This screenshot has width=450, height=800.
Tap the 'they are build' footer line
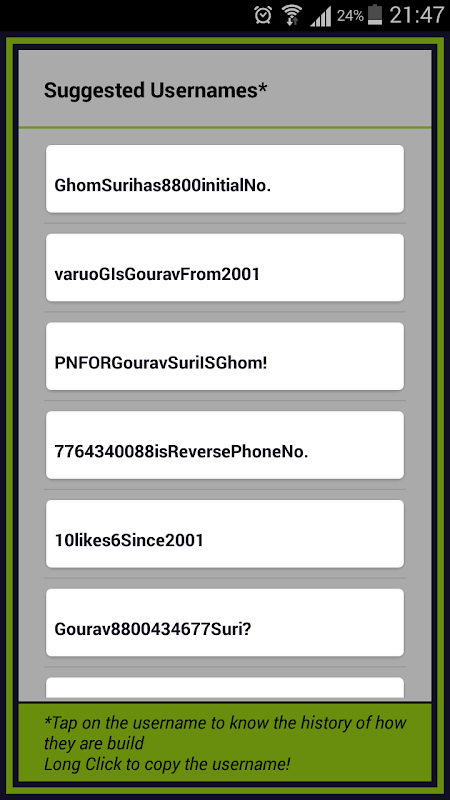[94, 743]
